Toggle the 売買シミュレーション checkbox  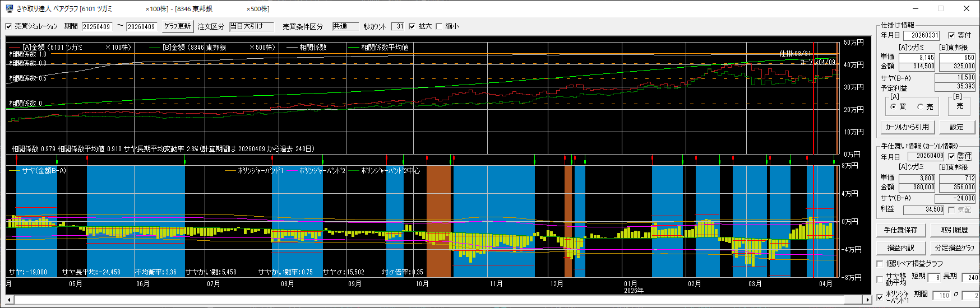coord(8,26)
